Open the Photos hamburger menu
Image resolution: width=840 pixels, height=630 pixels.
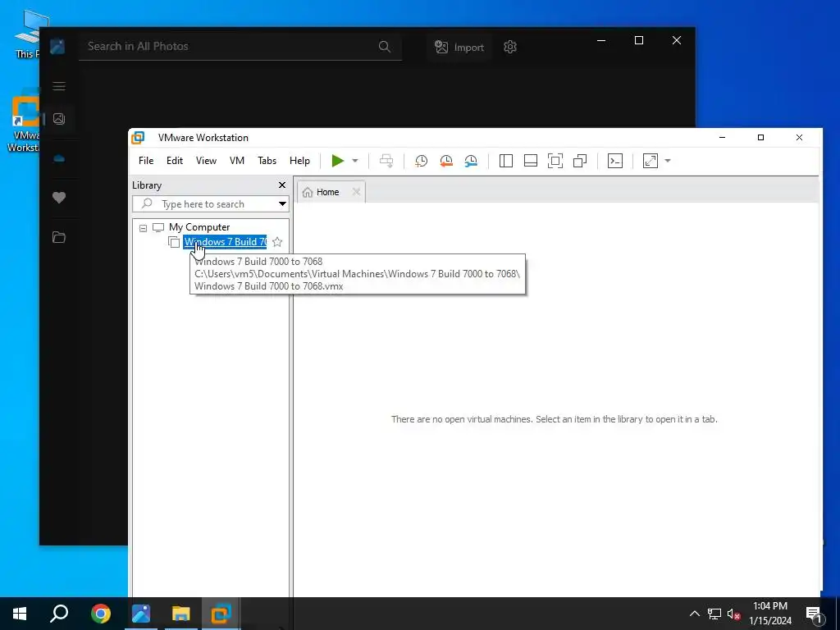[x=59, y=86]
